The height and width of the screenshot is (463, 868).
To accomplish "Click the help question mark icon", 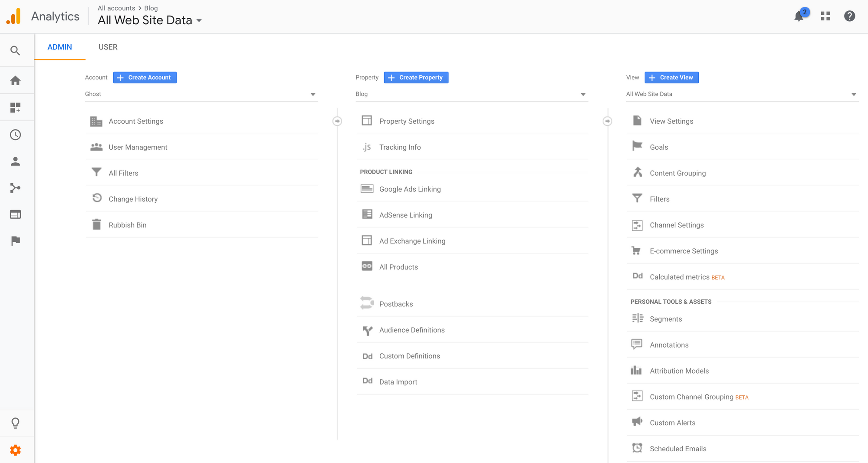I will click(849, 16).
